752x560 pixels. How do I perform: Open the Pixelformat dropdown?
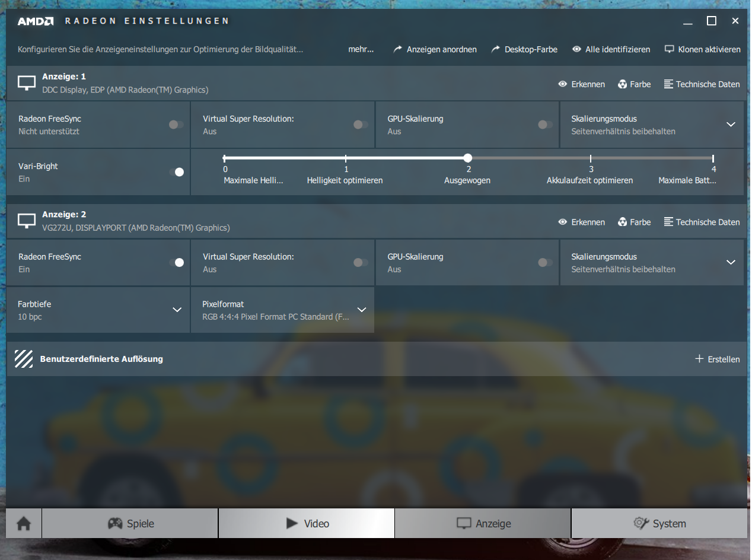[282, 310]
